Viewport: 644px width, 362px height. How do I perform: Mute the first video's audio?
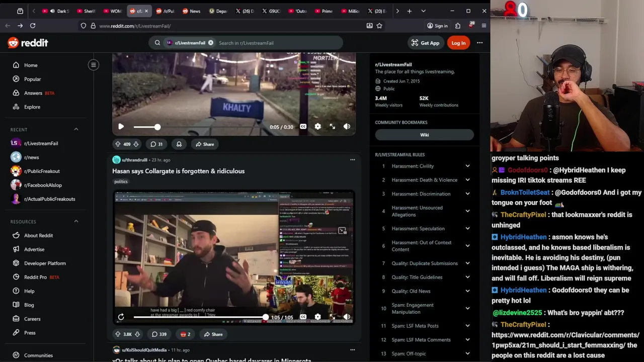pyautogui.click(x=347, y=127)
